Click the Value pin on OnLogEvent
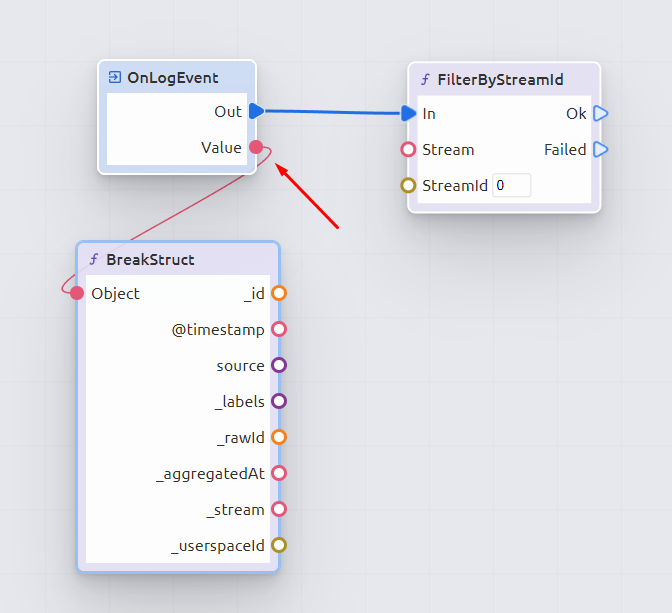Image resolution: width=672 pixels, height=613 pixels. point(256,148)
